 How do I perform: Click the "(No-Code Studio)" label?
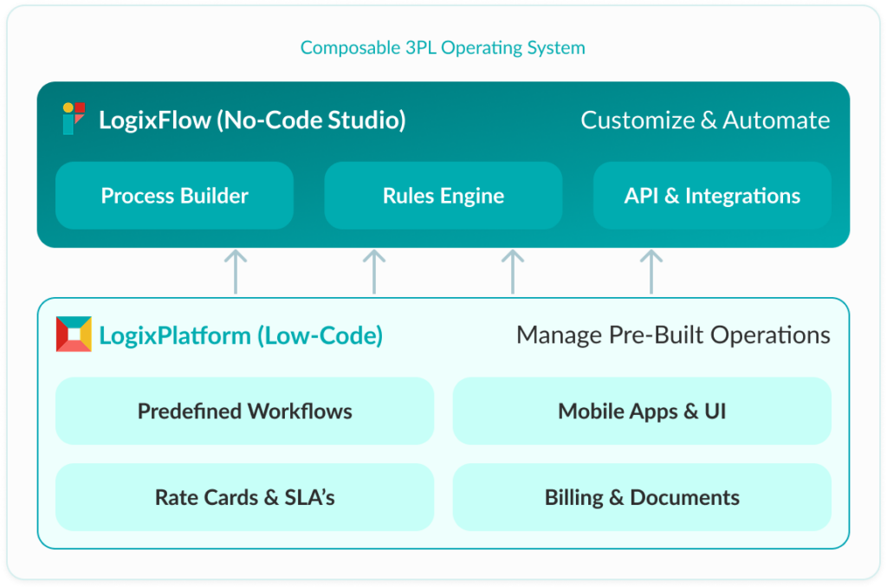point(310,120)
